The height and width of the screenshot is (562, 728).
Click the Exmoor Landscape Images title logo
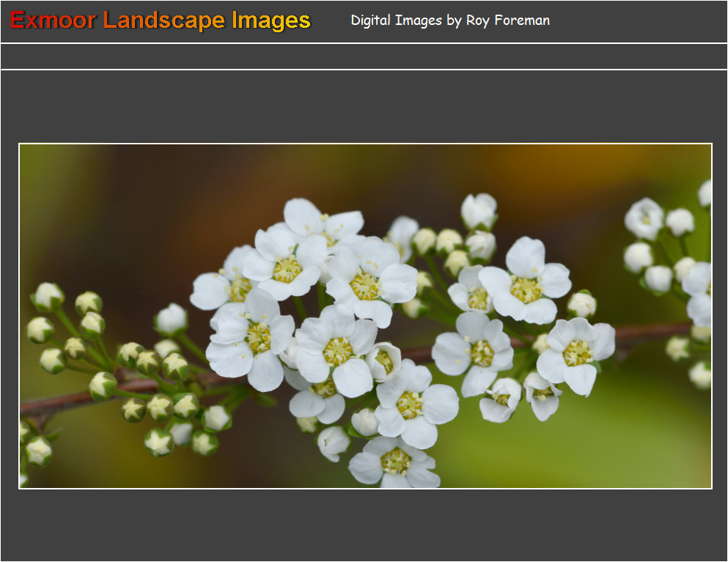click(160, 21)
